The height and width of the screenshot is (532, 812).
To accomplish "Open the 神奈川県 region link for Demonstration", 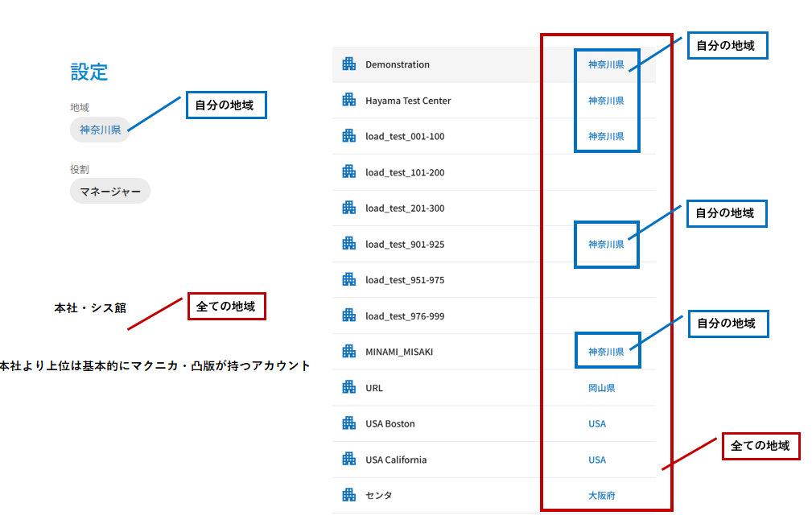I will [x=605, y=64].
